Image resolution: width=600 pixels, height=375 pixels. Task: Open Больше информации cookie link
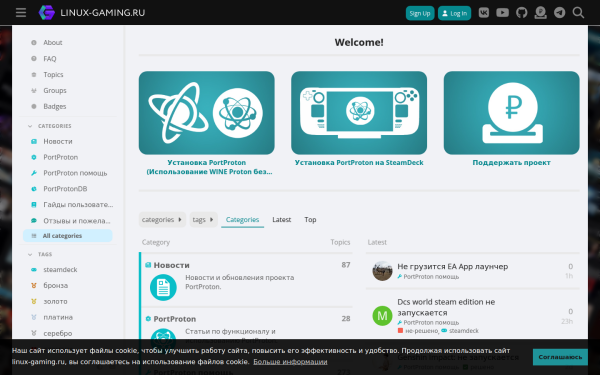click(x=290, y=362)
